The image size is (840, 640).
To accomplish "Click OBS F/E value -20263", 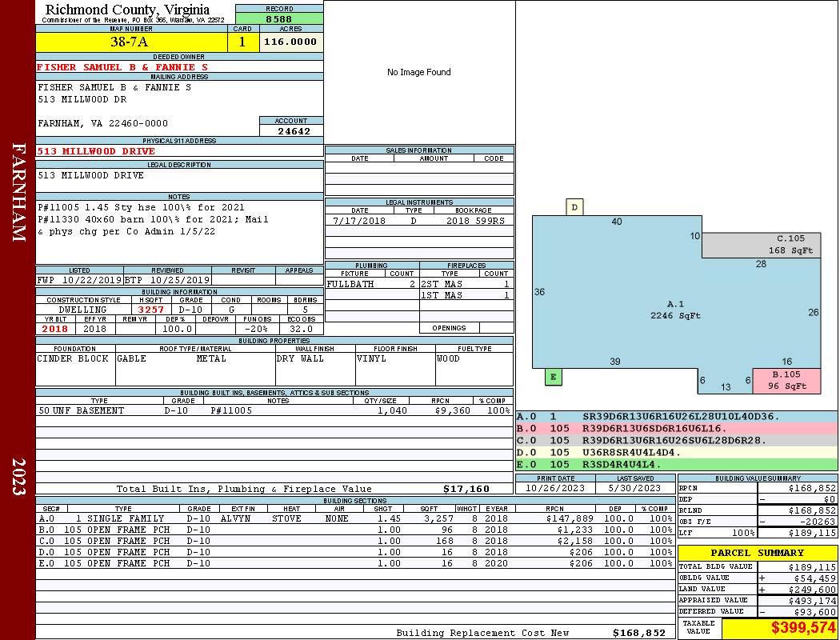I will coord(817,522).
